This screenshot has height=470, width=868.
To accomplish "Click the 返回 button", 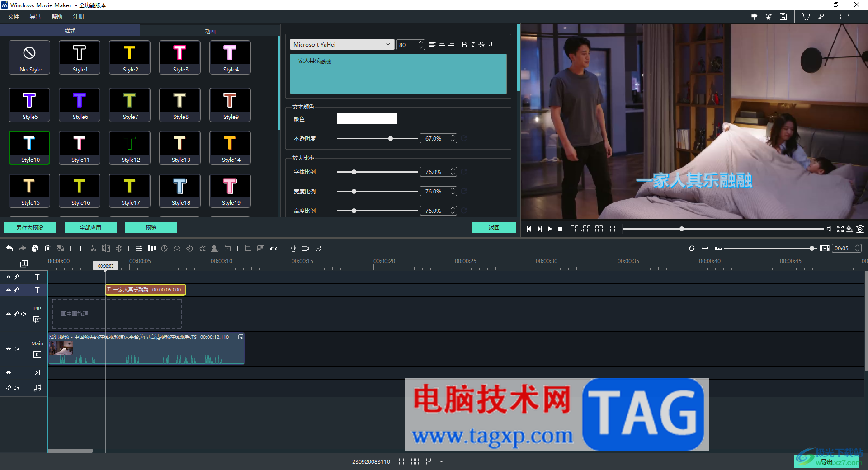I will [494, 227].
